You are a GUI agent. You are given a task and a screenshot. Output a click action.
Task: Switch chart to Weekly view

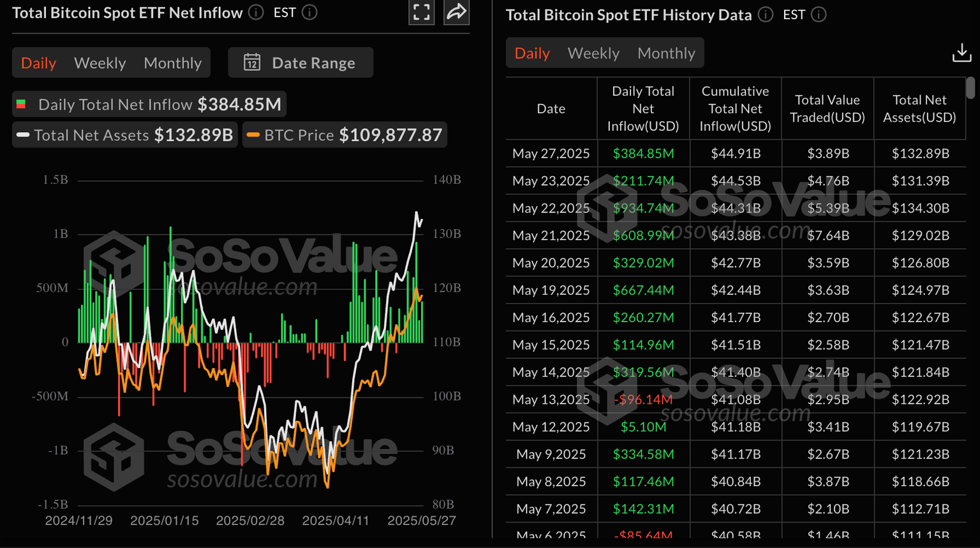[x=100, y=63]
